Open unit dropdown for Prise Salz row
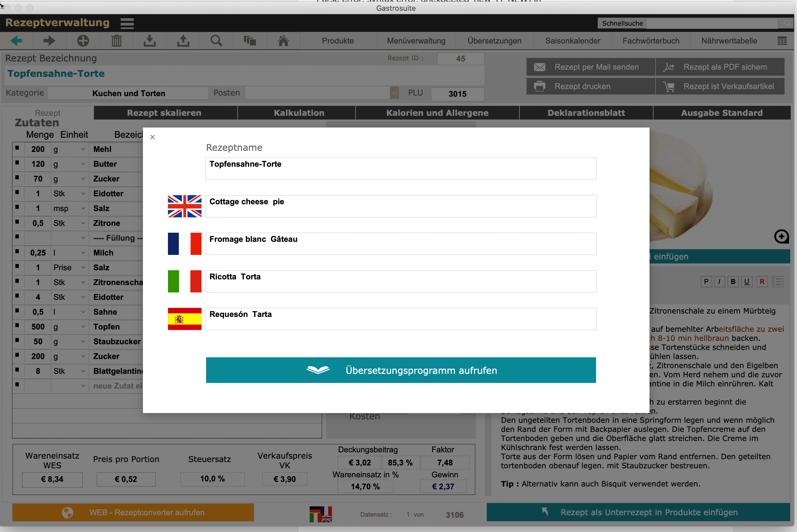Image resolution: width=797 pixels, height=532 pixels. click(x=83, y=267)
